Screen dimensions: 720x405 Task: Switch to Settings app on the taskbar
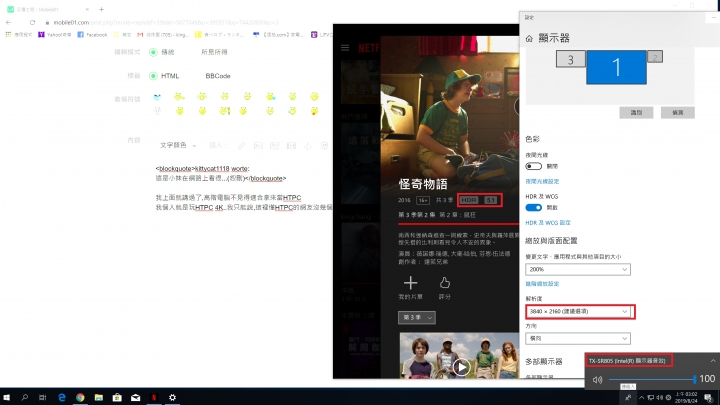(x=172, y=397)
